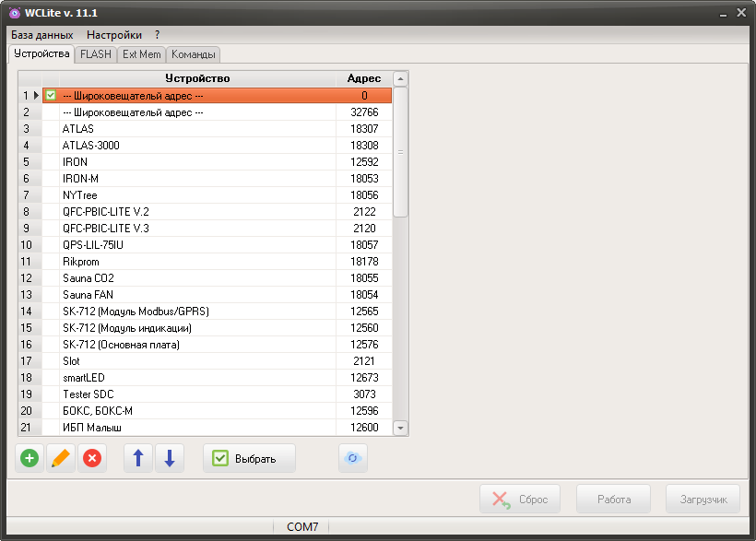Click the pencil edit device icon
The height and width of the screenshot is (541, 756).
click(61, 458)
